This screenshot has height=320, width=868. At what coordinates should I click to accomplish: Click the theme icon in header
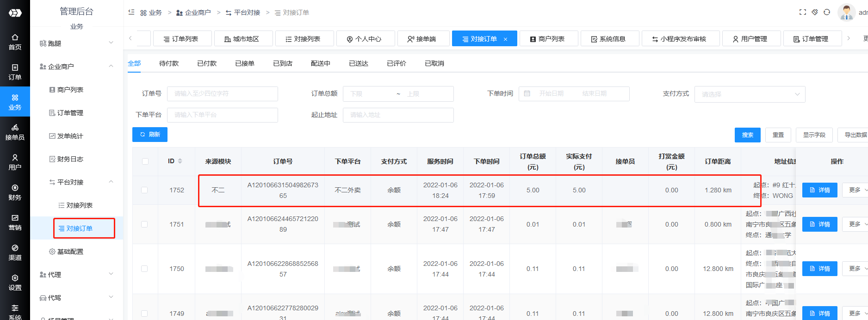point(815,12)
